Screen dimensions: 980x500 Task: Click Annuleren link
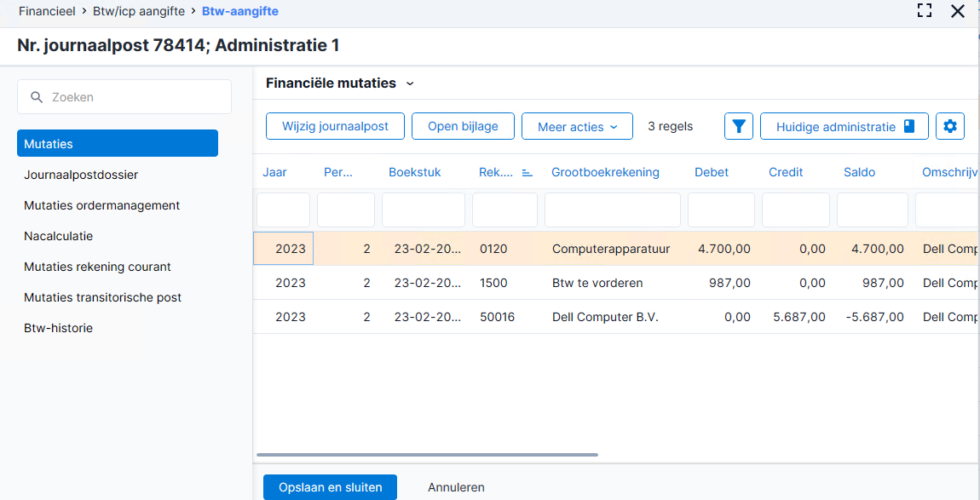pos(456,487)
